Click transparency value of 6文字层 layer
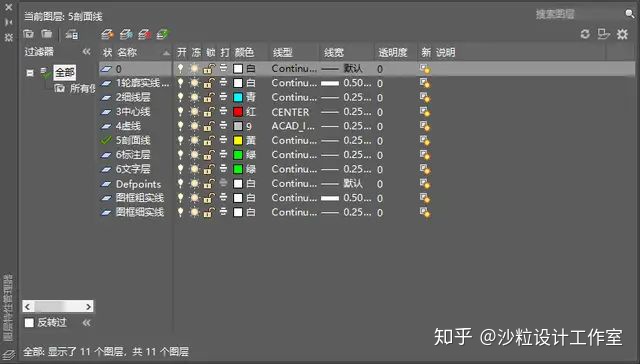640x364 pixels. click(x=380, y=169)
